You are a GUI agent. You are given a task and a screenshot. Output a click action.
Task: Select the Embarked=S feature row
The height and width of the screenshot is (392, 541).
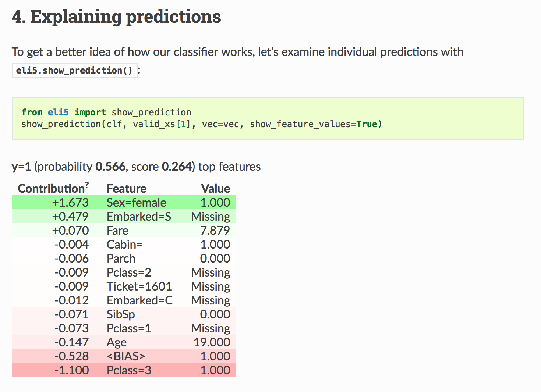(124, 217)
